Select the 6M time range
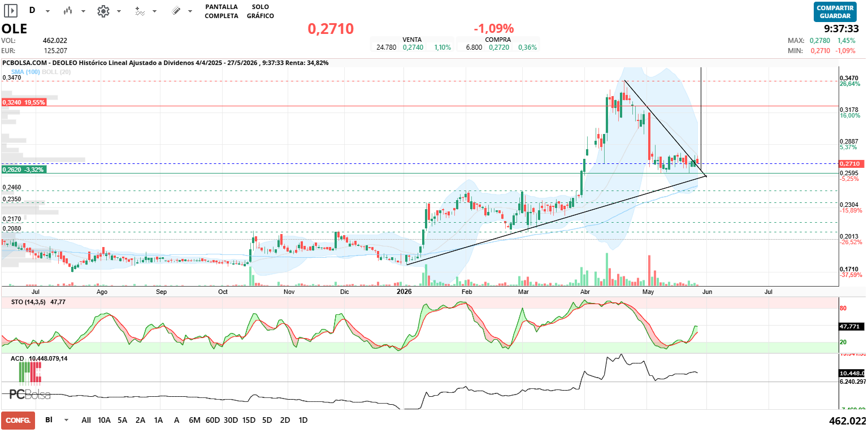Viewport: 868px width, 433px height. tap(194, 420)
